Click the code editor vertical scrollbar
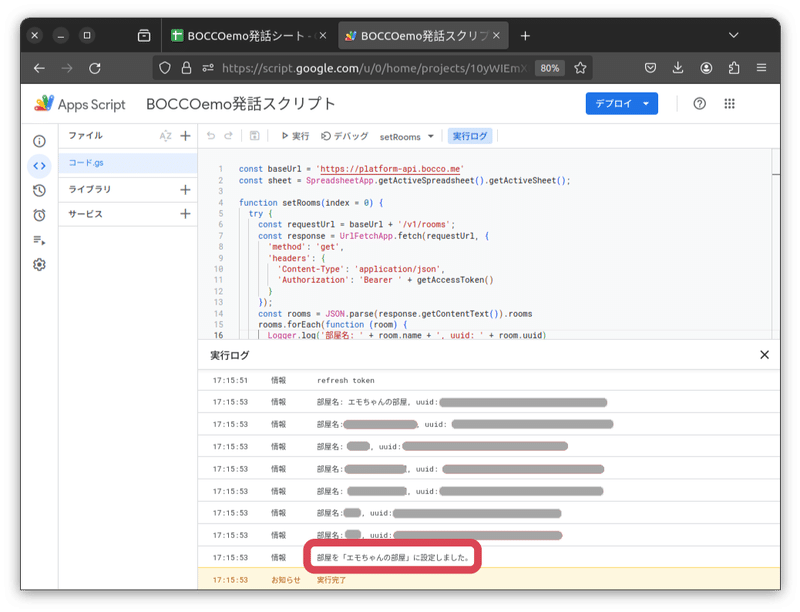Screen dimensions: 800x612 point(776,244)
